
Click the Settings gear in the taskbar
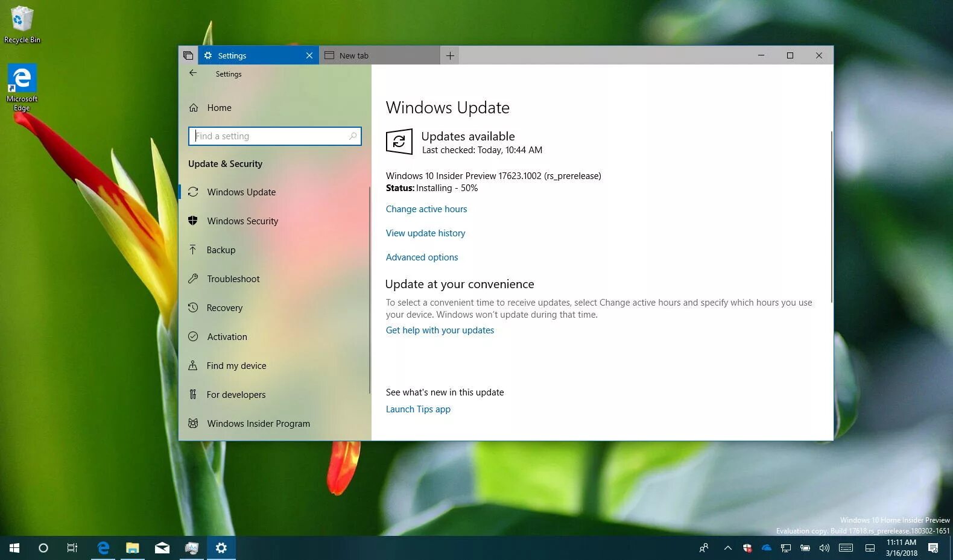[221, 548]
